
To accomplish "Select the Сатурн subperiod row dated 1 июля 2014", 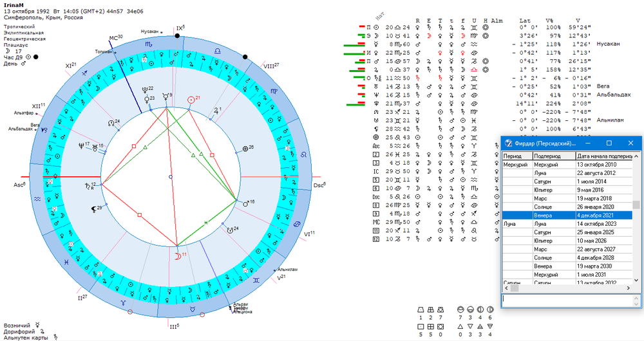I will [567, 181].
